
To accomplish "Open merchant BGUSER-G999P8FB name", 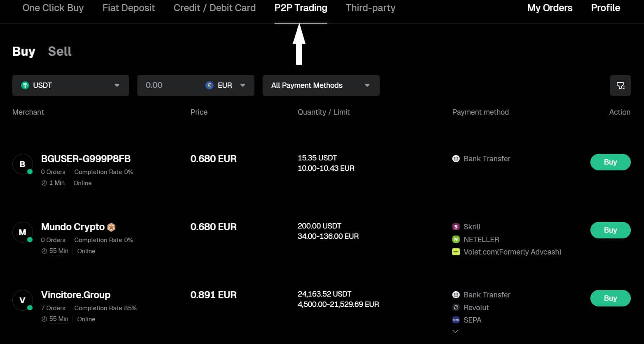I will tap(86, 159).
